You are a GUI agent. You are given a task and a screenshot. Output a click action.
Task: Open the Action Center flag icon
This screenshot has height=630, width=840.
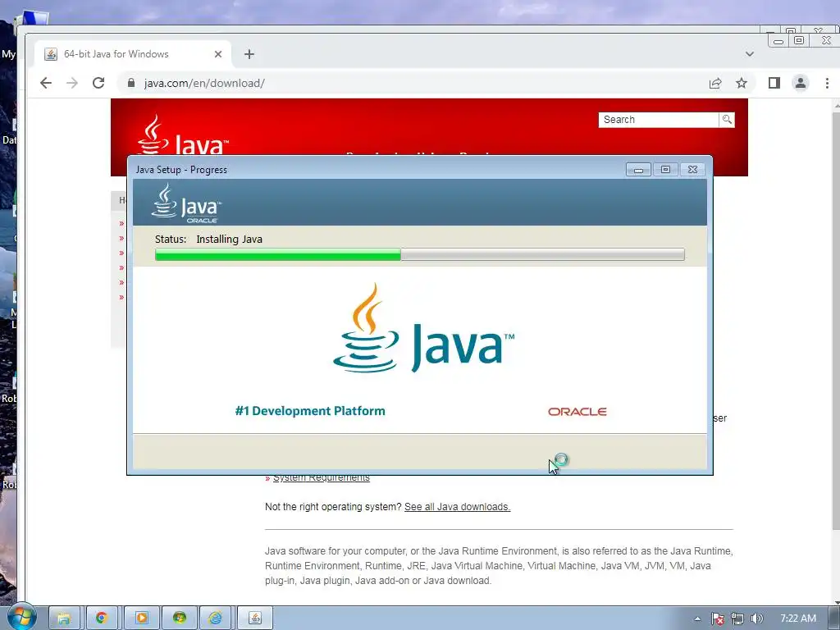point(717,619)
